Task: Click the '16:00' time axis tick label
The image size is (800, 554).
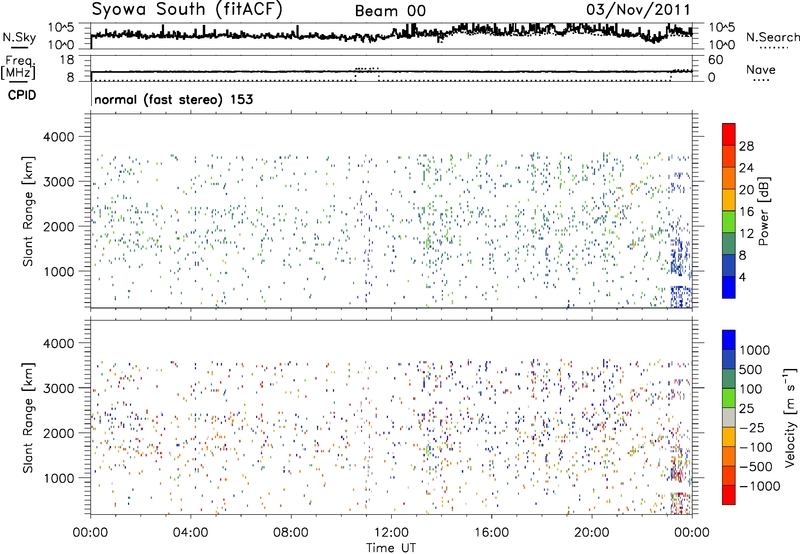Action: coord(491,533)
